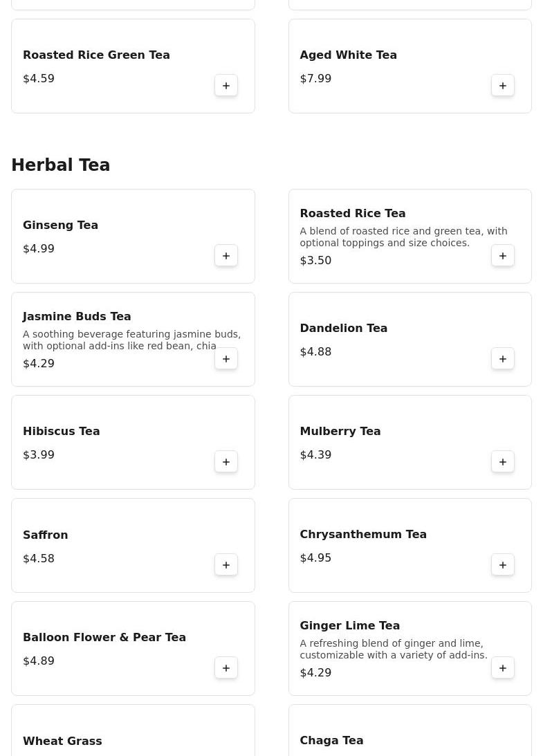Click the Roasted Rice Tea $3.50 price
The width and height of the screenshot is (543, 756).
(315, 261)
